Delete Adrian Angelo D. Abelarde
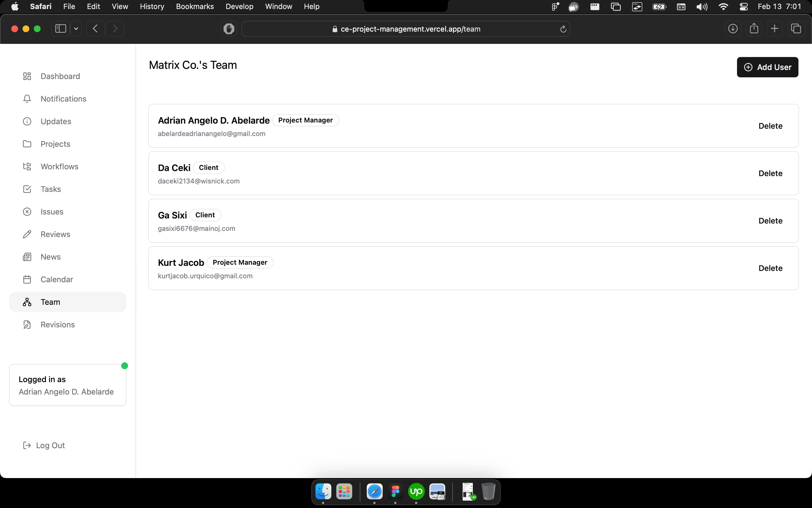Screen dimensions: 812x508 click(x=770, y=126)
